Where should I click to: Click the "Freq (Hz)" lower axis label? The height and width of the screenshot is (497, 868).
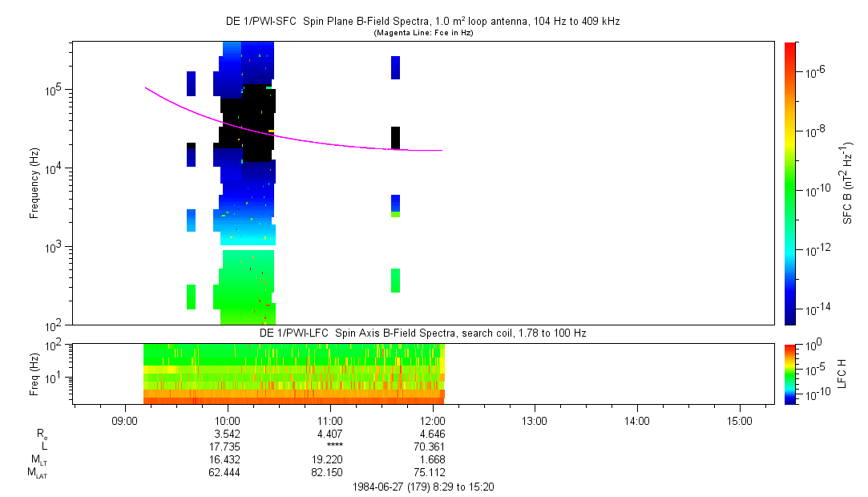[x=34, y=373]
